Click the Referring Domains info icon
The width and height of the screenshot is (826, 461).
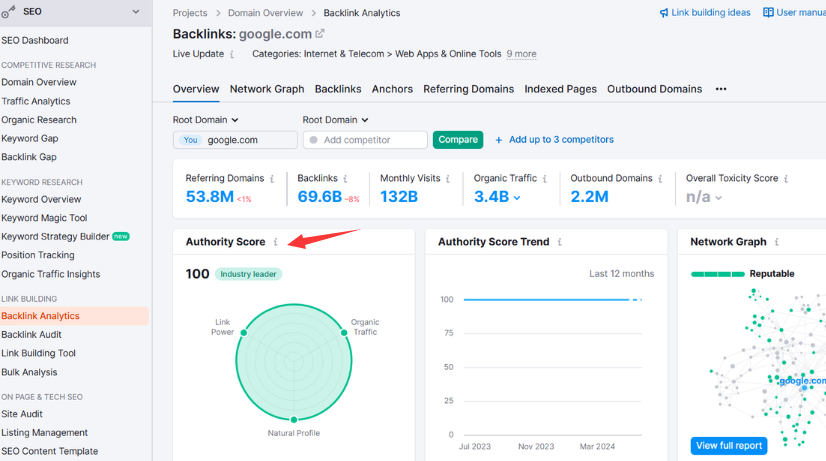[x=273, y=179]
